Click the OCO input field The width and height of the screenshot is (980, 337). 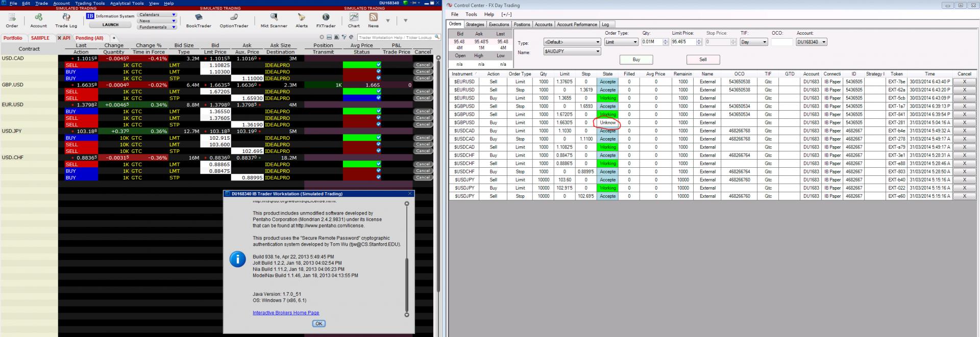pos(781,42)
